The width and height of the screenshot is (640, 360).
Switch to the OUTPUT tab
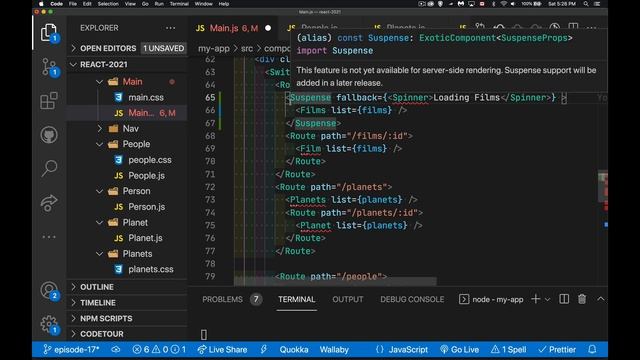click(x=348, y=300)
